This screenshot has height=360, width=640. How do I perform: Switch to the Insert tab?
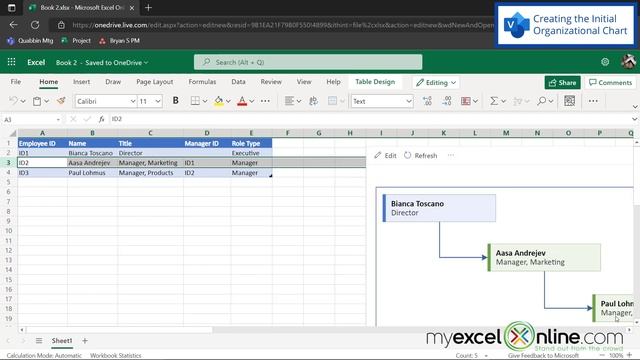click(81, 82)
